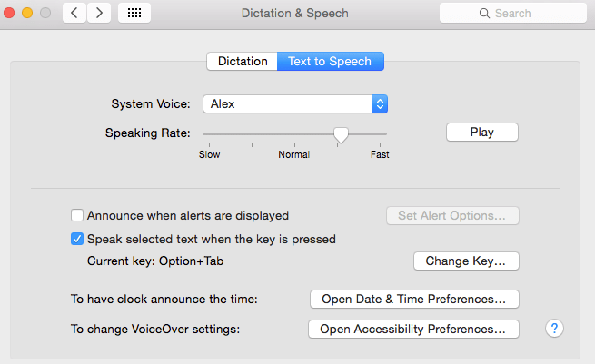Show all preferences grid icon
This screenshot has height=364, width=595.
coord(134,14)
